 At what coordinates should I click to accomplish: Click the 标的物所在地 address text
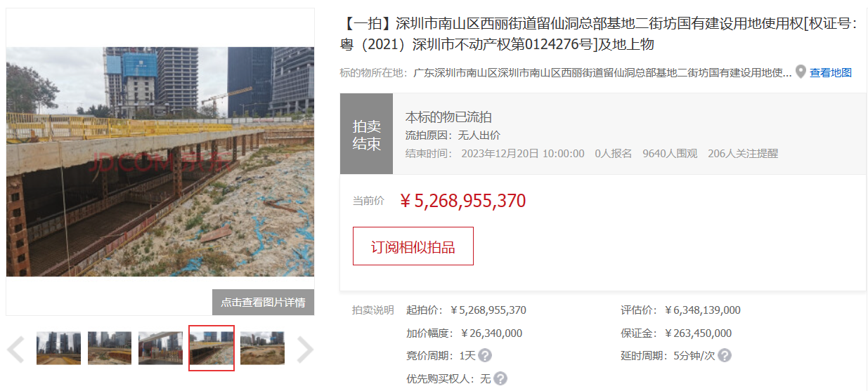pyautogui.click(x=602, y=72)
